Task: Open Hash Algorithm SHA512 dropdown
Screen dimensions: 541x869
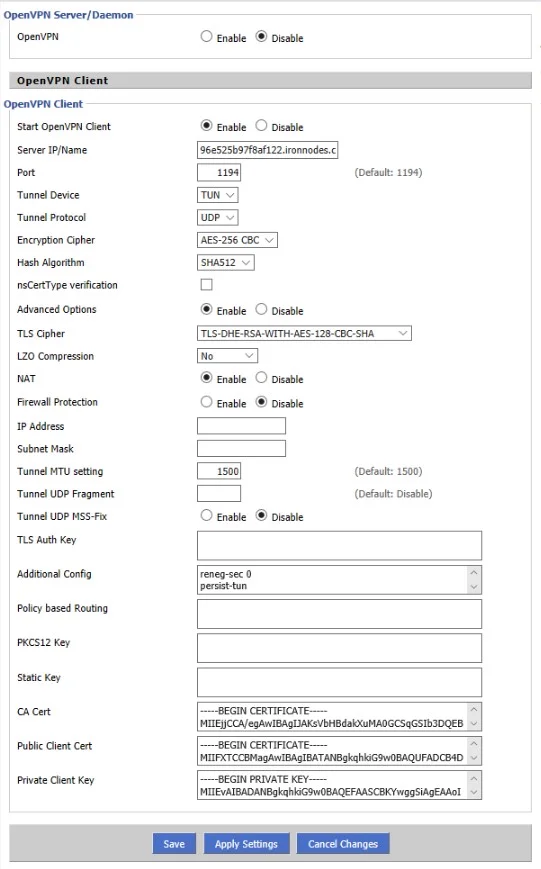Action: [x=226, y=262]
